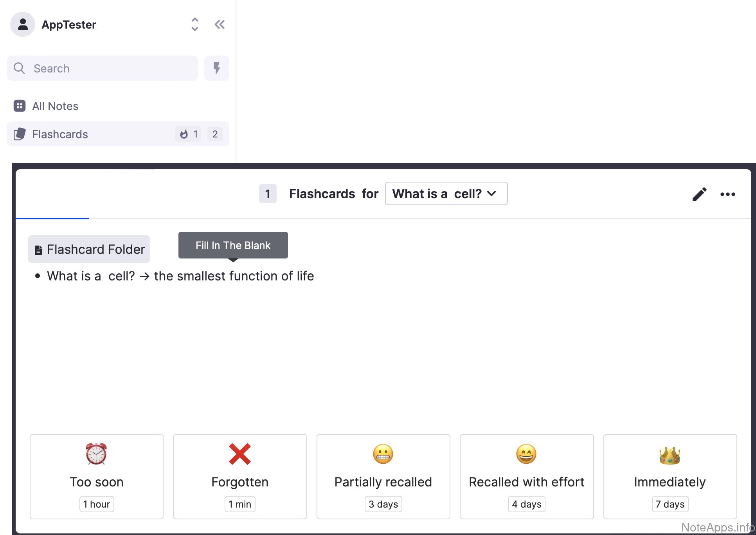Click the Flashcard Folder breadcrumb
Screen dimensions: 756x535
click(x=89, y=249)
